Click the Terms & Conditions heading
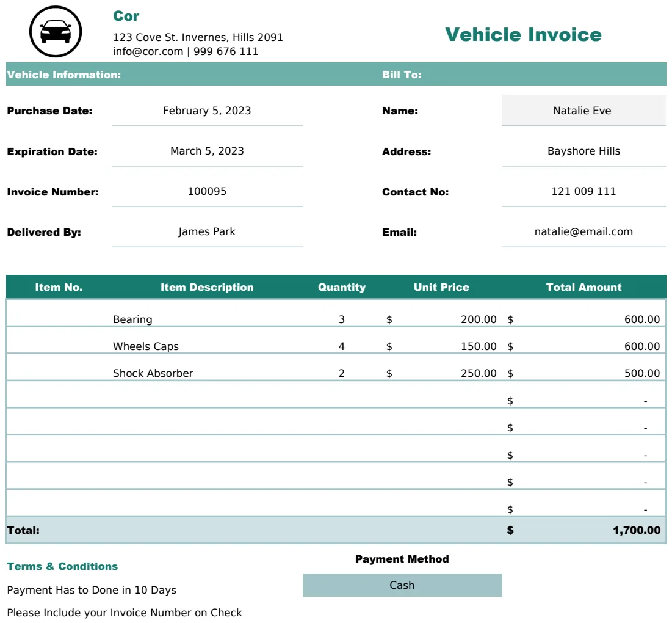Image resolution: width=672 pixels, height=623 pixels. coord(62,566)
